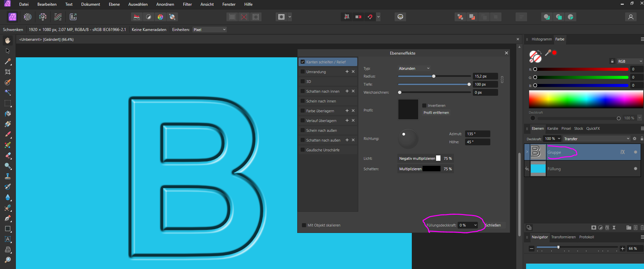Click the Schließen button
Image resolution: width=644 pixels, height=269 pixels.
pyautogui.click(x=493, y=225)
